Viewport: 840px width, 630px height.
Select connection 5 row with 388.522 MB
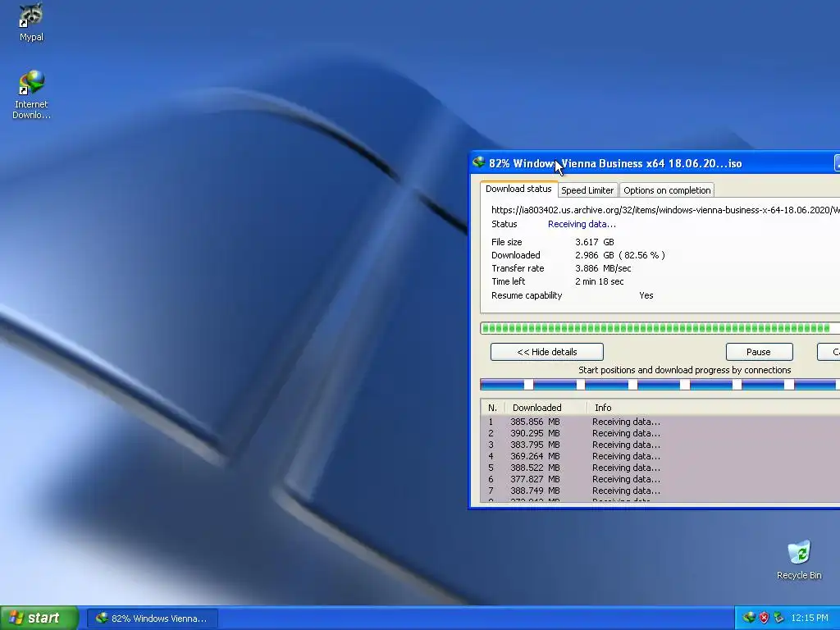[660, 468]
